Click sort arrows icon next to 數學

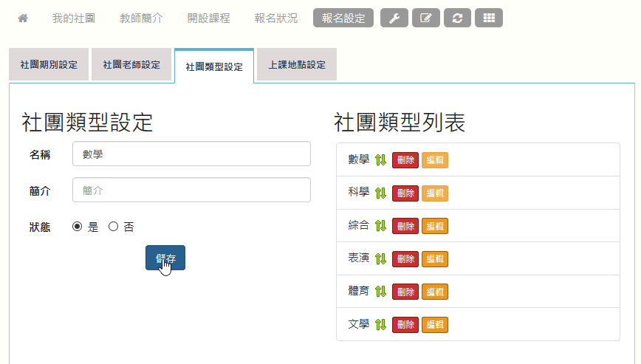click(x=381, y=160)
